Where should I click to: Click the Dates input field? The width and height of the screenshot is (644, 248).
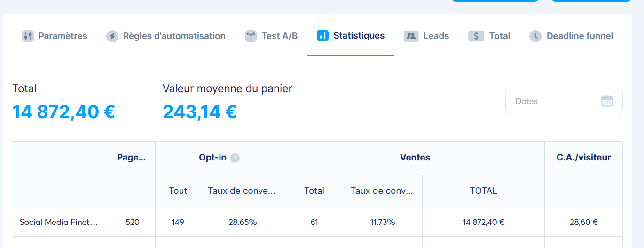(555, 101)
